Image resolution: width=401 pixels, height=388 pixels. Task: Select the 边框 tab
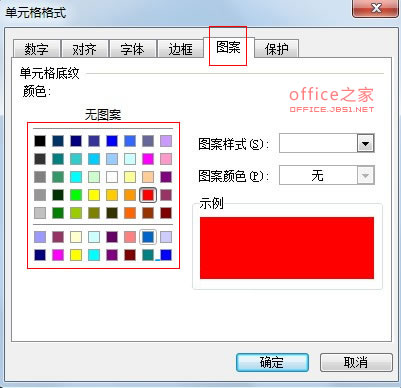(180, 49)
